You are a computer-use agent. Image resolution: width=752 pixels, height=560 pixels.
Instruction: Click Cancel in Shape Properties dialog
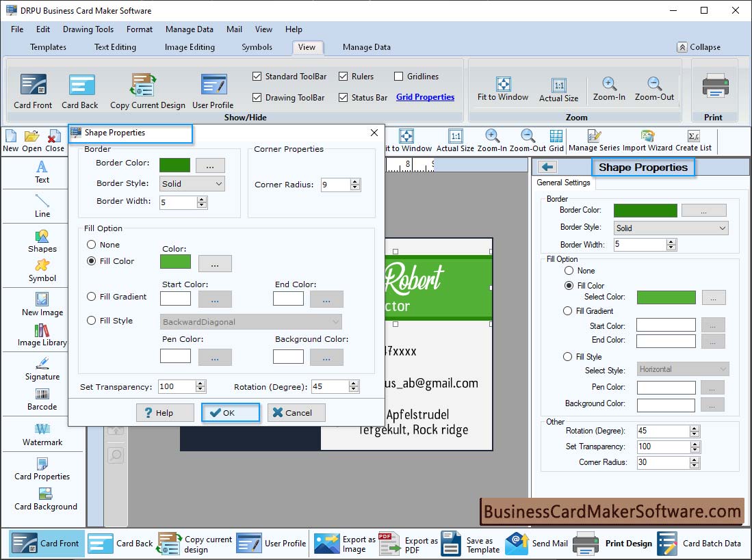pos(297,412)
